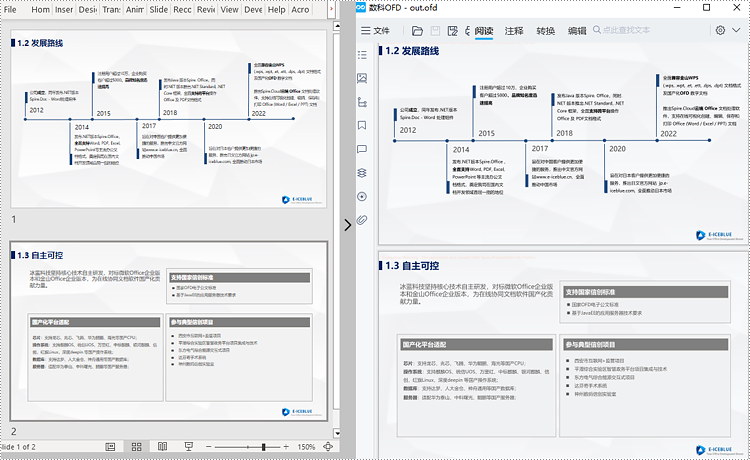Click the PowerPoint scrollbar up arrow

tap(337, 26)
